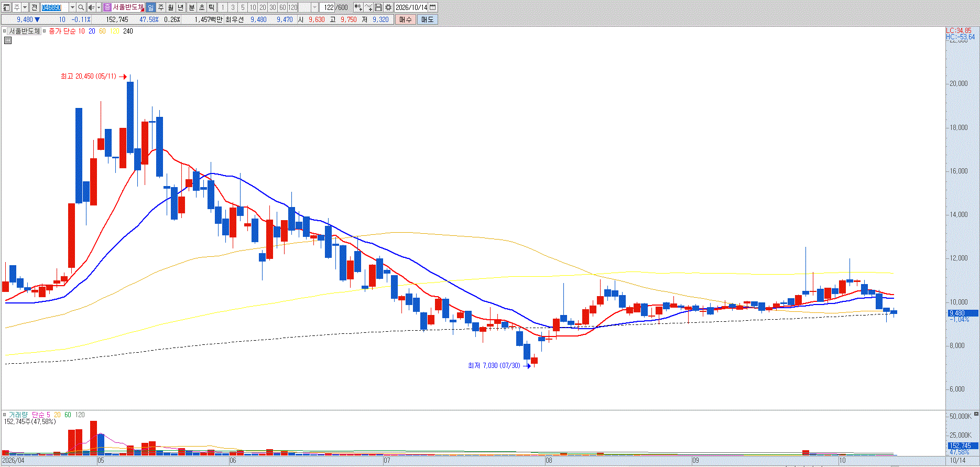The height and width of the screenshot is (467, 980).
Task: Click the 60-period moving average legend
Action: pos(102,31)
